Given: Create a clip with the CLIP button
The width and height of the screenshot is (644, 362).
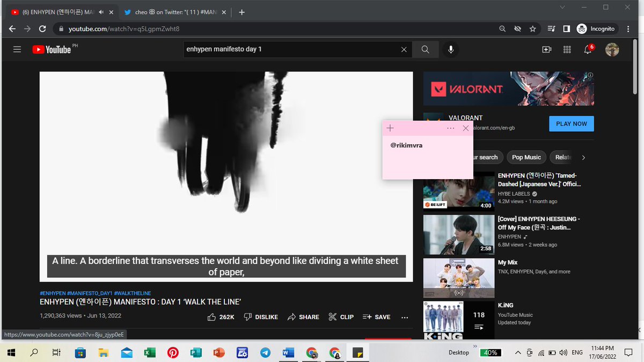Looking at the screenshot, I should 341,317.
